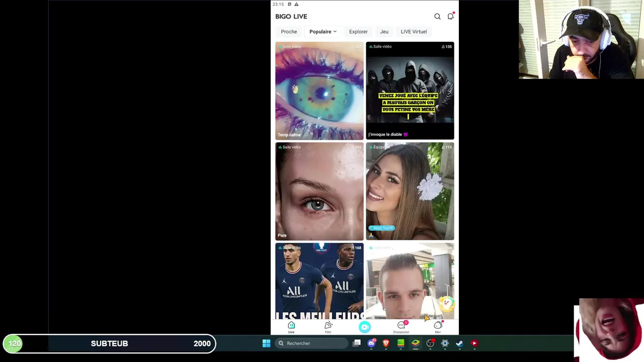Open the green BlueStacks icon on taskbar
The image size is (644, 362).
pos(400,343)
